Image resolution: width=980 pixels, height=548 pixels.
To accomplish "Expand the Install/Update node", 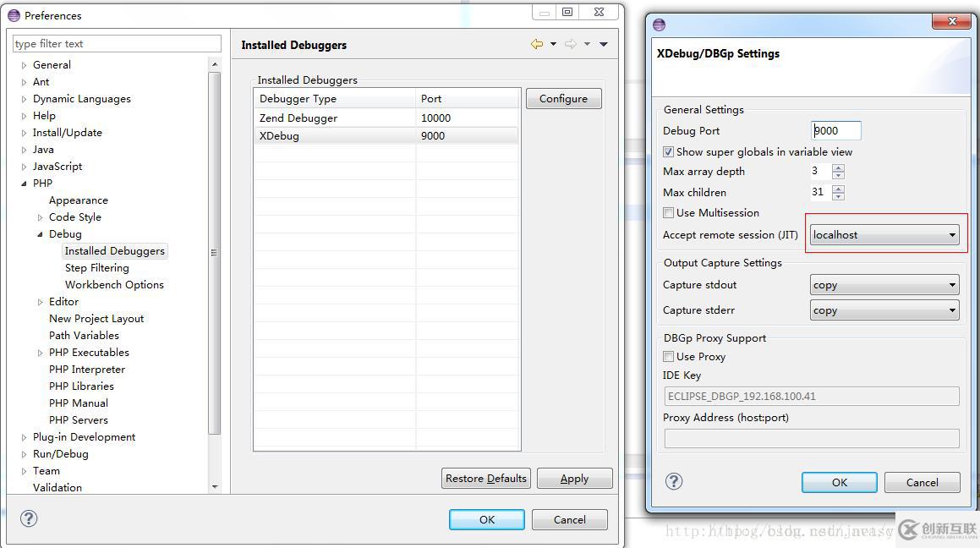I will point(24,133).
